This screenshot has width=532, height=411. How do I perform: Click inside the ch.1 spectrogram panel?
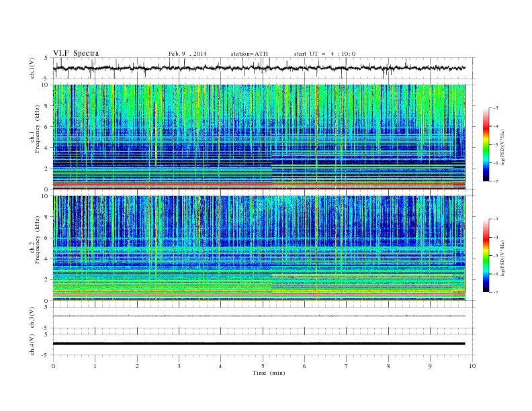click(x=259, y=137)
